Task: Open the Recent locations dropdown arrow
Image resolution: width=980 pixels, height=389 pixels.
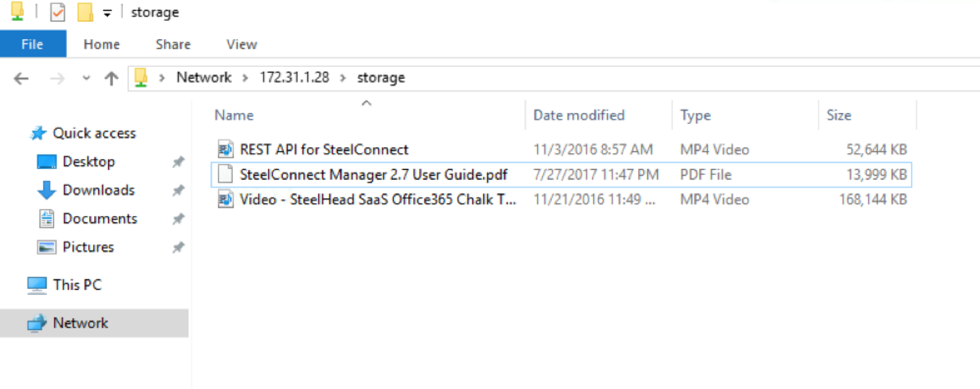Action: [x=86, y=79]
